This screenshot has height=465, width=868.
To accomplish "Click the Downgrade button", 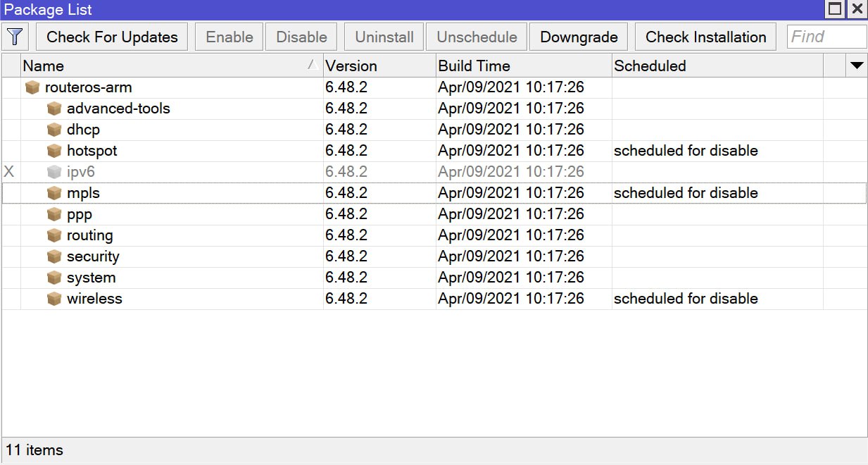I will pyautogui.click(x=579, y=37).
